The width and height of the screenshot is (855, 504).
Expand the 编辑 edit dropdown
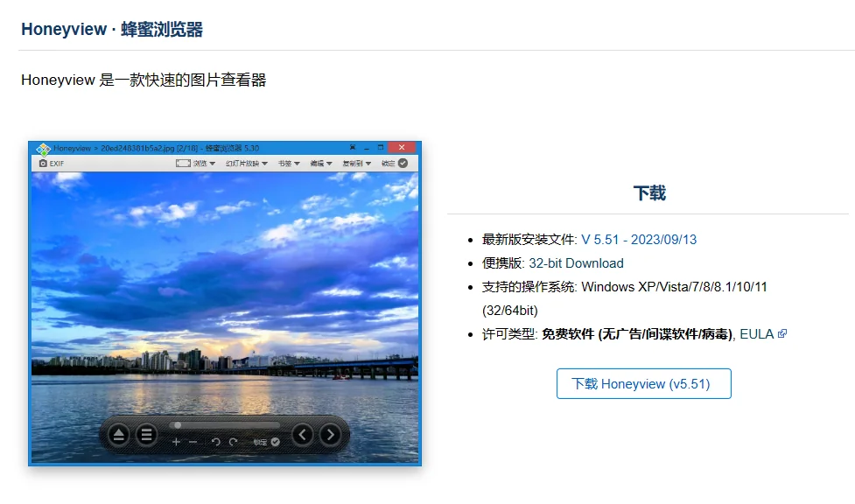pos(321,163)
